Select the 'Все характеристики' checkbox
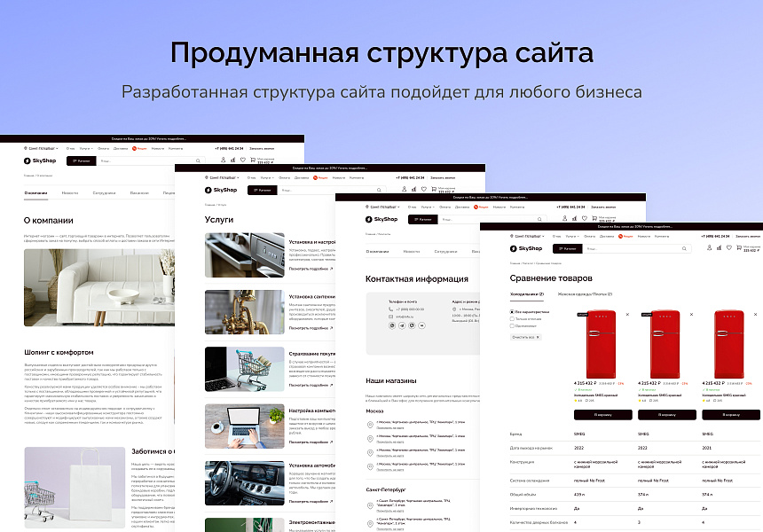Screen dimensions: 763x532 click(x=512, y=312)
